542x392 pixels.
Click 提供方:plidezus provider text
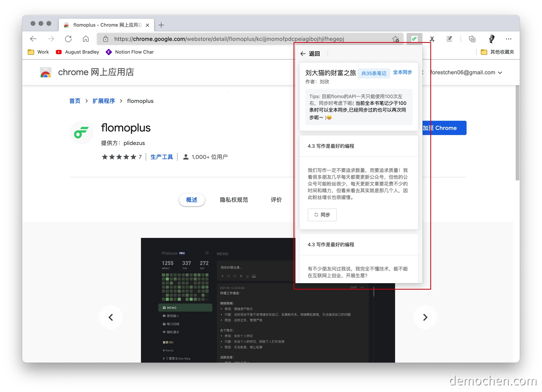[123, 143]
